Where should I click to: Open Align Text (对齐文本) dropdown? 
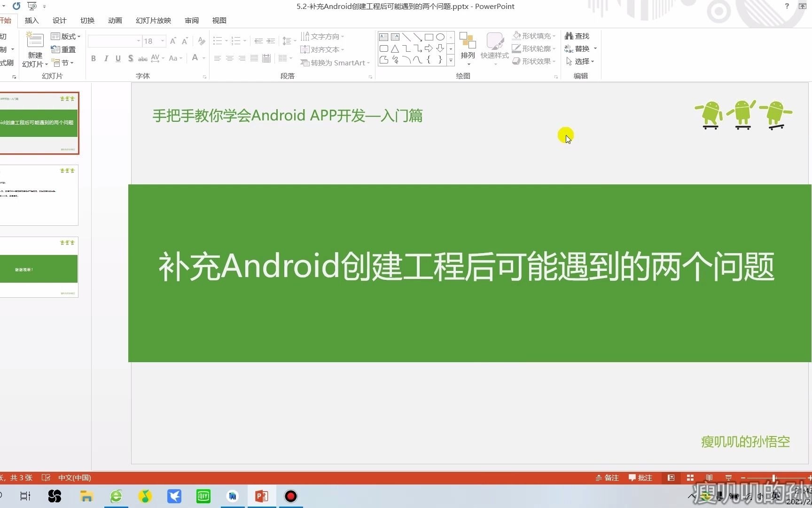322,49
